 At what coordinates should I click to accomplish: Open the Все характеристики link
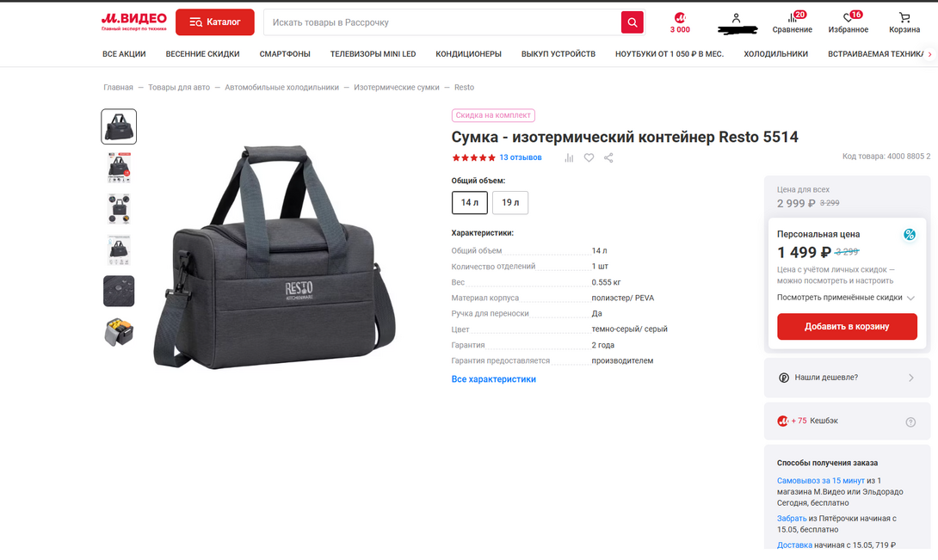click(494, 379)
